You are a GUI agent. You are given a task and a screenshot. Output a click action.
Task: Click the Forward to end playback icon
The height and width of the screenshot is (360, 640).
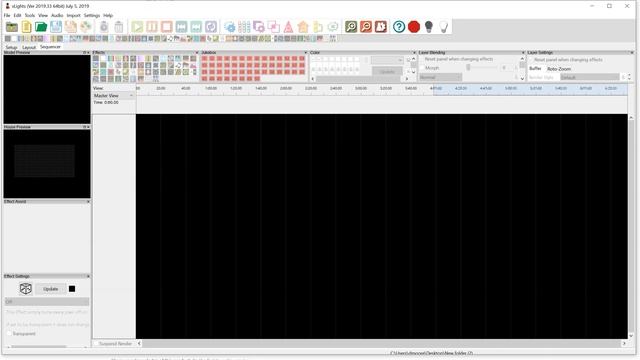[196, 27]
